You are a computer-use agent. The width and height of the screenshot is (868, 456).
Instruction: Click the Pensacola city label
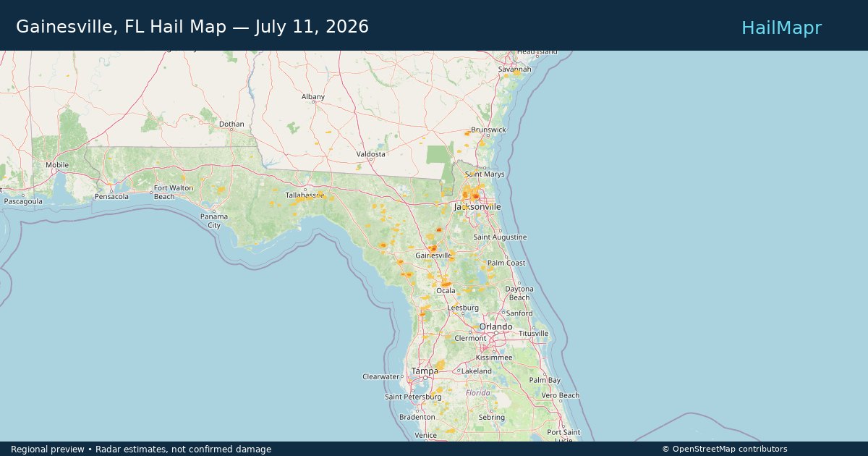(111, 196)
